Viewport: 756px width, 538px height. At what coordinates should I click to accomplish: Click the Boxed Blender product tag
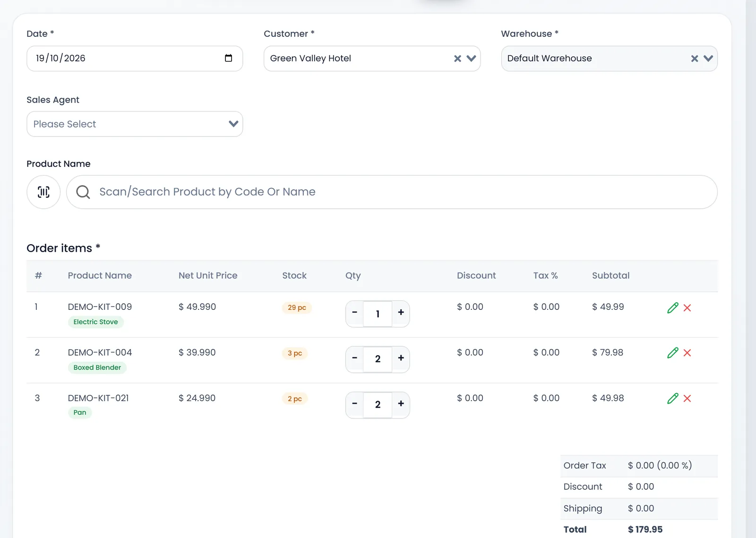tap(97, 367)
